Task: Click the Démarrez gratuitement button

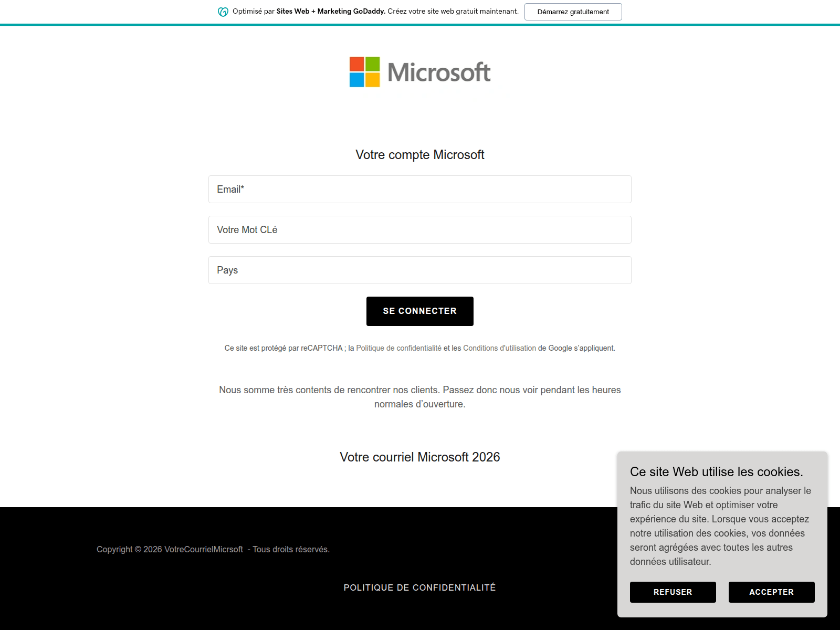Action: pyautogui.click(x=573, y=11)
